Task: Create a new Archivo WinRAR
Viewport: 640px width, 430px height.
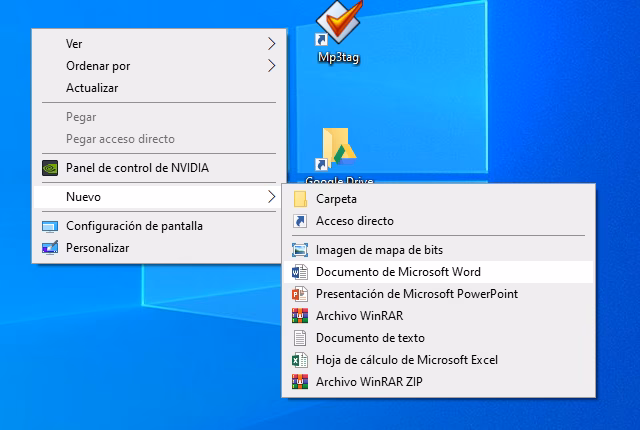Action: 438,316
